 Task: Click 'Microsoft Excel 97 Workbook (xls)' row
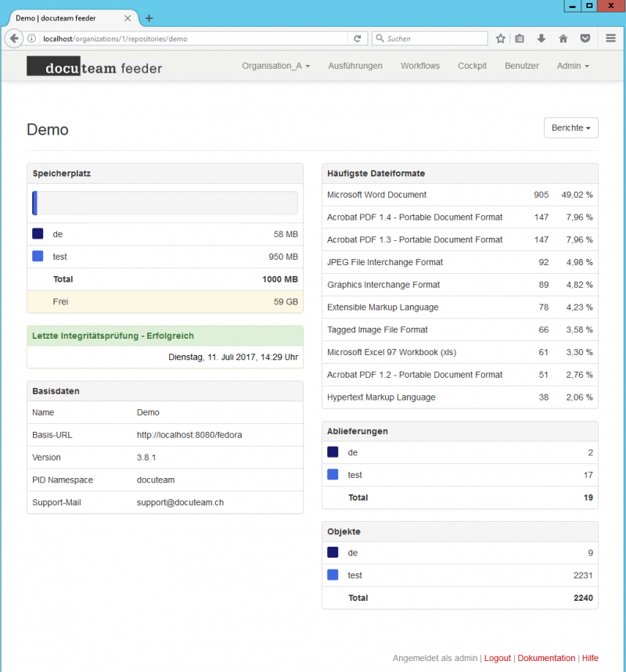click(460, 352)
